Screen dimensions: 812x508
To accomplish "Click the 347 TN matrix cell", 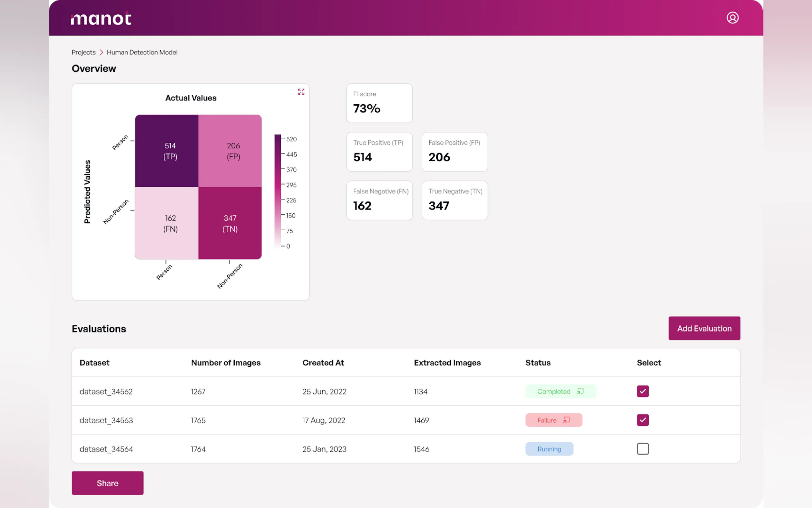I will [230, 223].
